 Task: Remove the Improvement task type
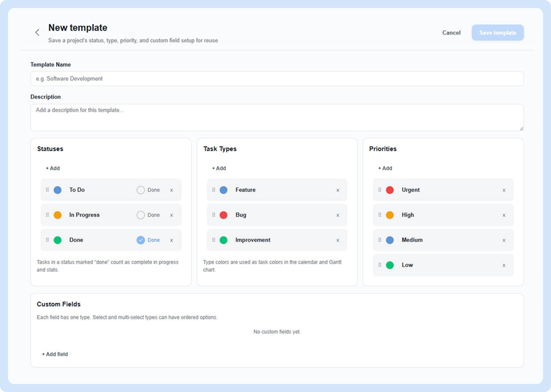click(x=338, y=241)
